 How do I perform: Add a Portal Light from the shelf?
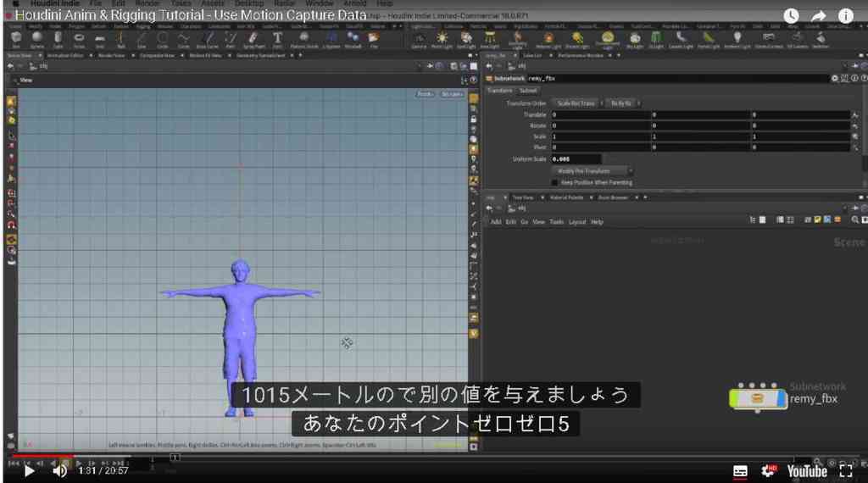point(709,39)
